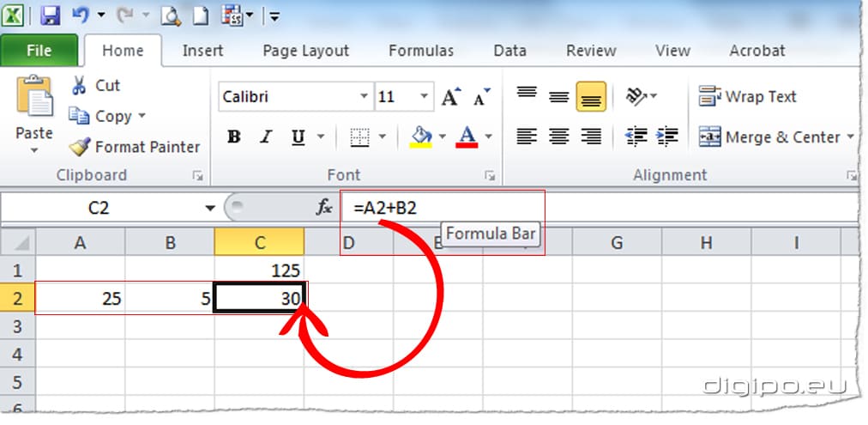Switch to the Formulas tab
This screenshot has height=425, width=868.
(x=420, y=51)
